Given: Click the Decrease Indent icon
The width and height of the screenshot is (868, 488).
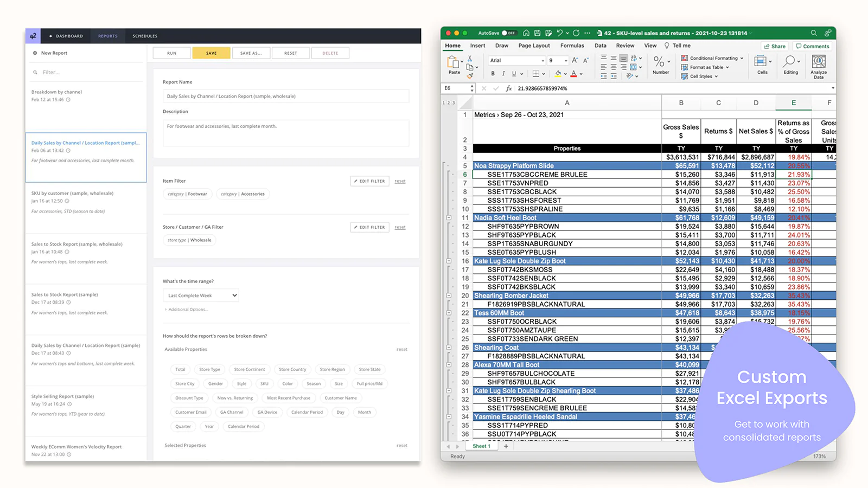Looking at the screenshot, I should (x=604, y=76).
